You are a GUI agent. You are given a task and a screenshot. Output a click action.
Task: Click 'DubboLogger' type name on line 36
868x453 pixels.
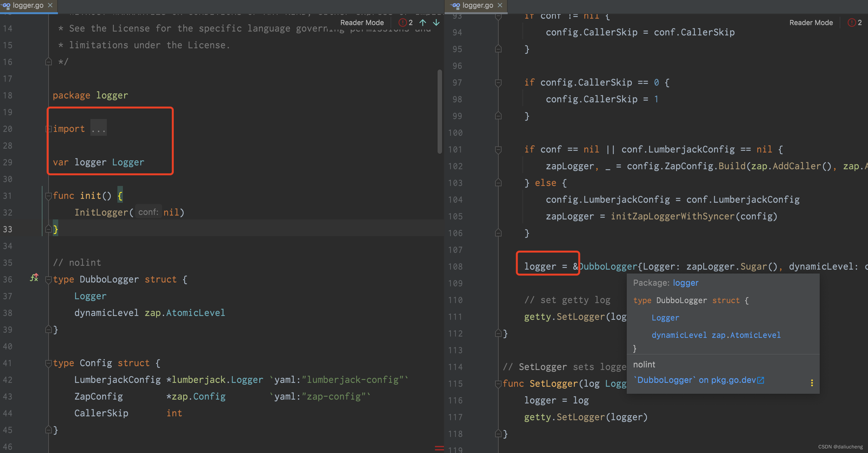pyautogui.click(x=109, y=279)
